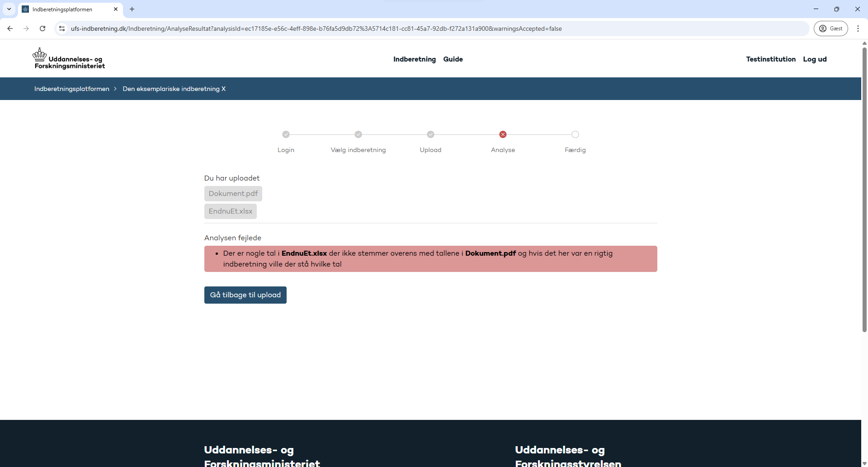Open the Chrome three-dot menu
The image size is (868, 467).
coord(858,29)
